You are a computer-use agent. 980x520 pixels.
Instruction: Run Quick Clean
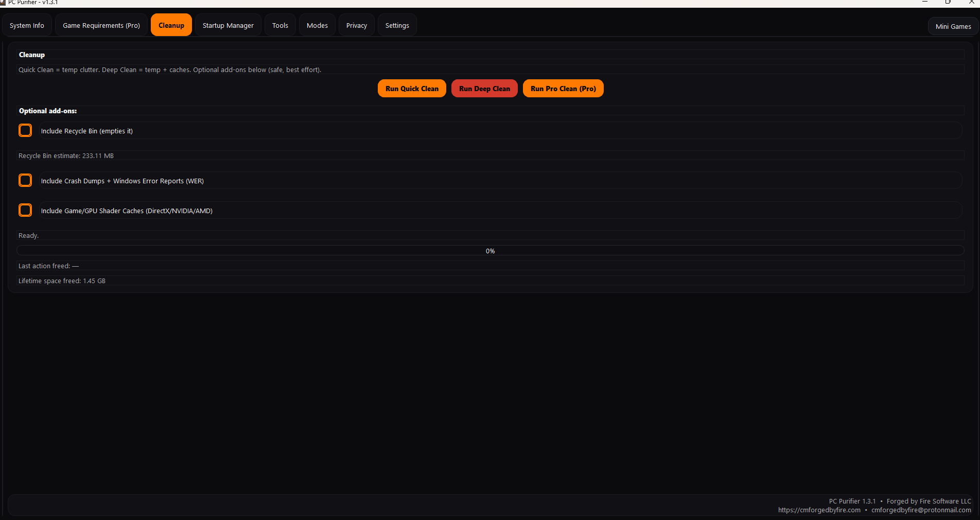(x=411, y=88)
